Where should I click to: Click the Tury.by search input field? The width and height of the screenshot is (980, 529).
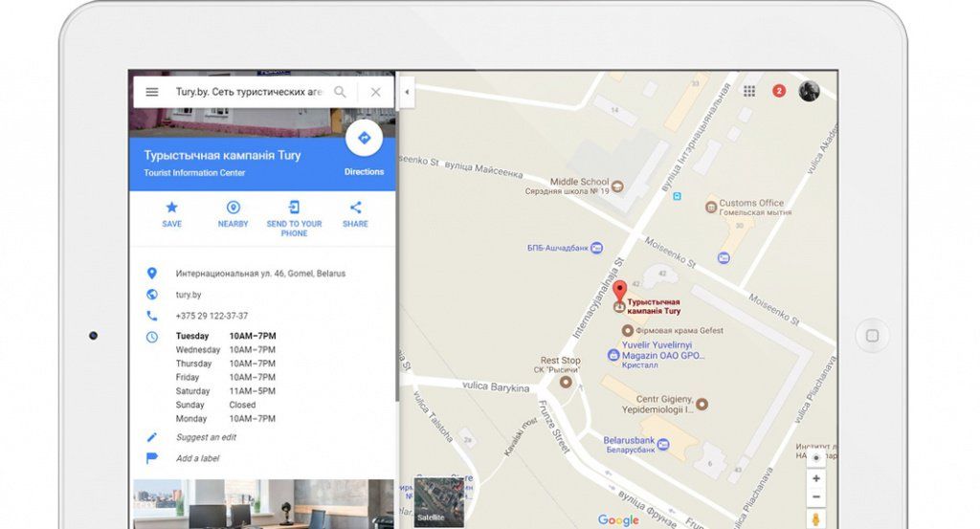coord(248,92)
